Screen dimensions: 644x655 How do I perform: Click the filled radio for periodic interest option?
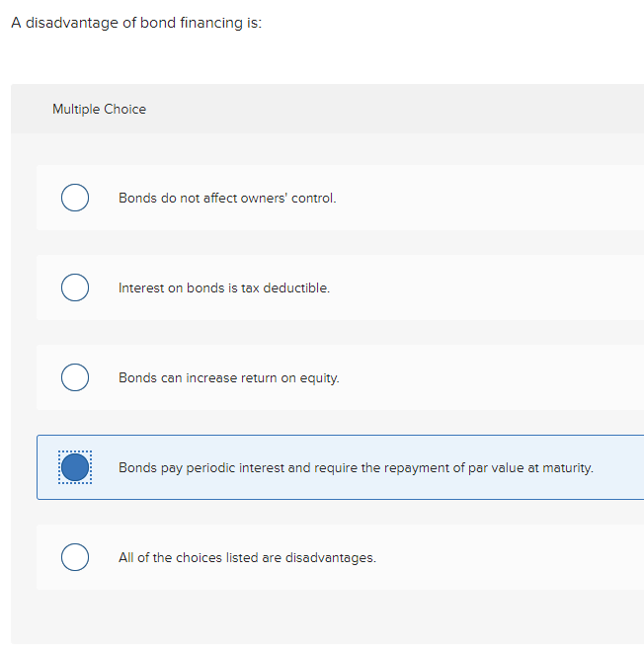point(75,467)
